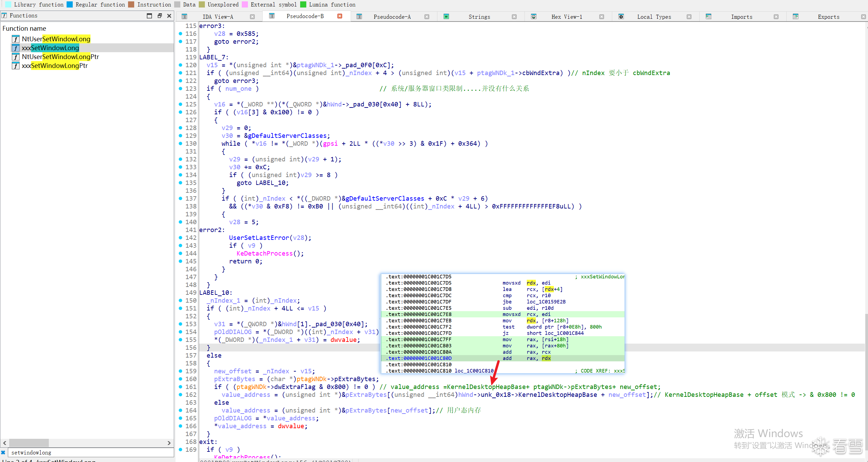Close the Strings tab
The height and width of the screenshot is (462, 868).
click(514, 17)
